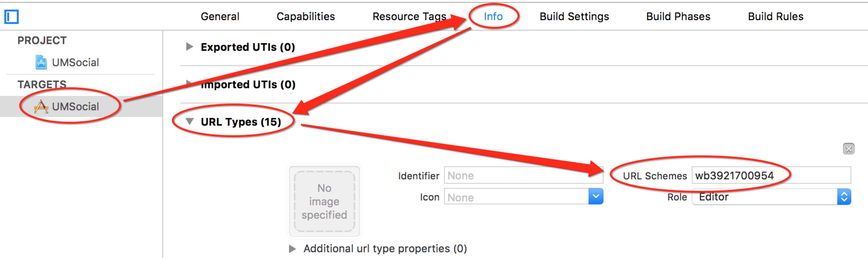The image size is (868, 258).
Task: Click the No image specified icon well
Action: point(324,201)
